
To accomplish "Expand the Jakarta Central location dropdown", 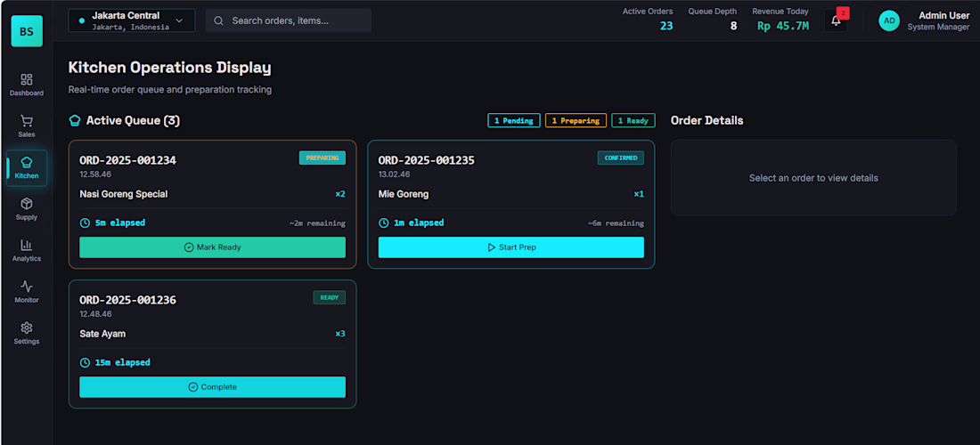I will coord(132,20).
